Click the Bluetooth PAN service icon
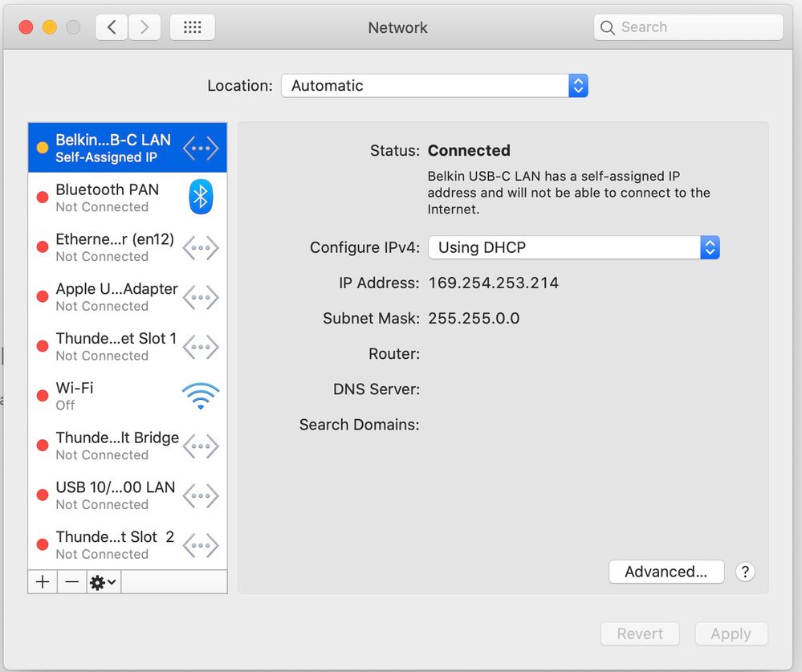This screenshot has width=802, height=672. point(200,197)
